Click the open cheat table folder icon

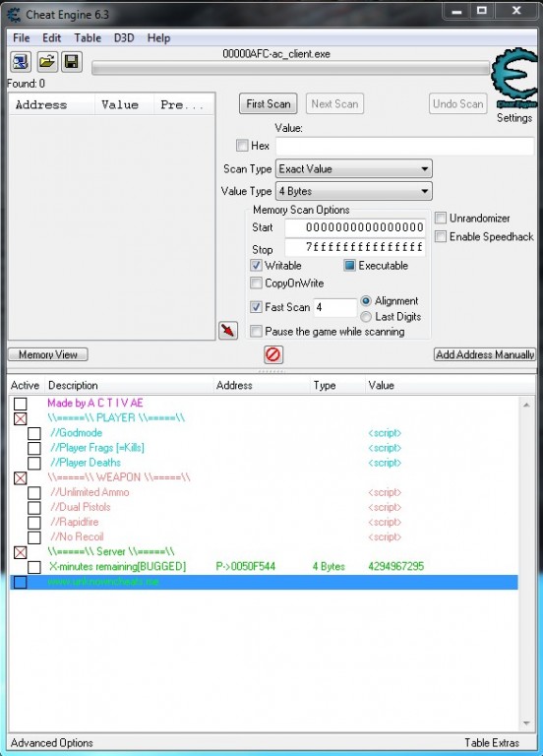[47, 62]
